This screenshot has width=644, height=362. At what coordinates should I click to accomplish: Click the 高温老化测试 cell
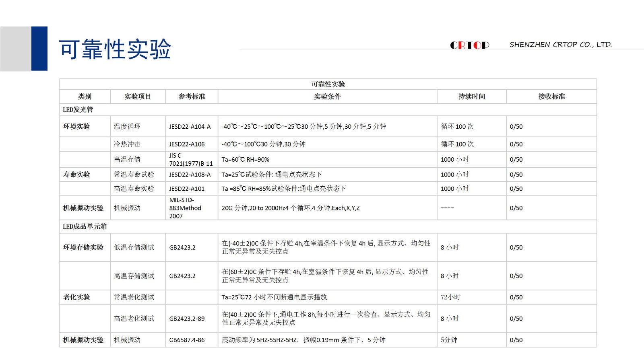138,319
